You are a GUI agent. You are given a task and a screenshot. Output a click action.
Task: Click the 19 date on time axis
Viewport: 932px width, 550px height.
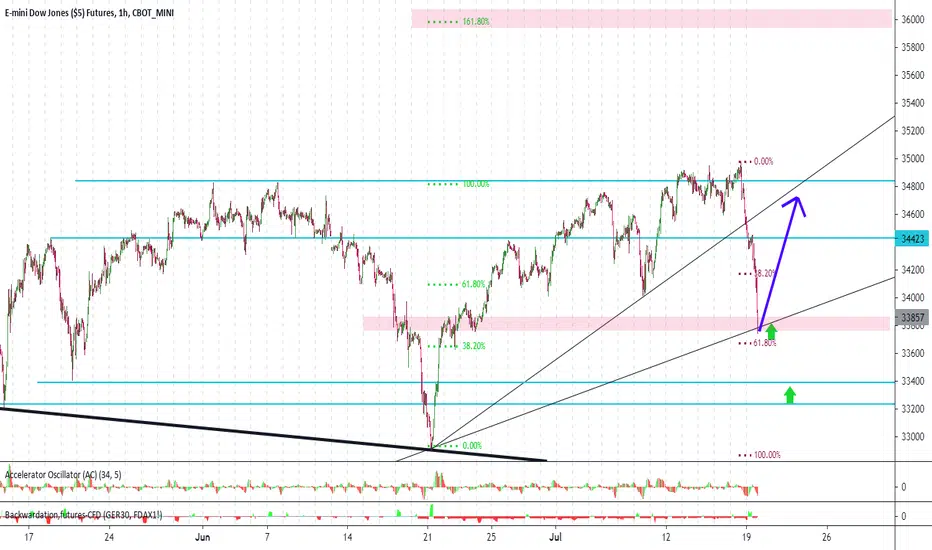747,537
